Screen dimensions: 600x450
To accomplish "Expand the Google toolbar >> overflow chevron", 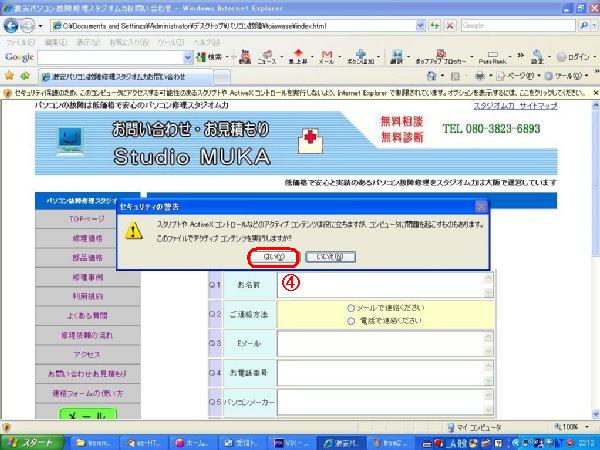I will click(520, 55).
